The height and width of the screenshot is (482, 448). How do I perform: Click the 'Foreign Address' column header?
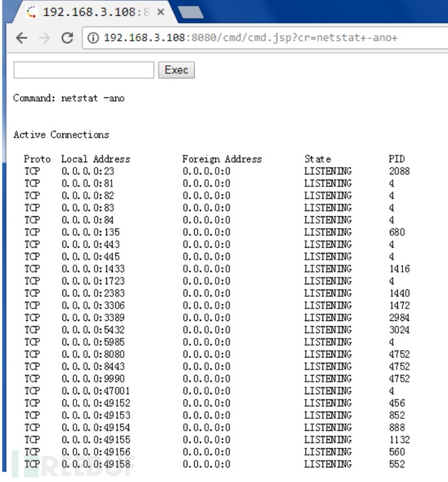(222, 159)
